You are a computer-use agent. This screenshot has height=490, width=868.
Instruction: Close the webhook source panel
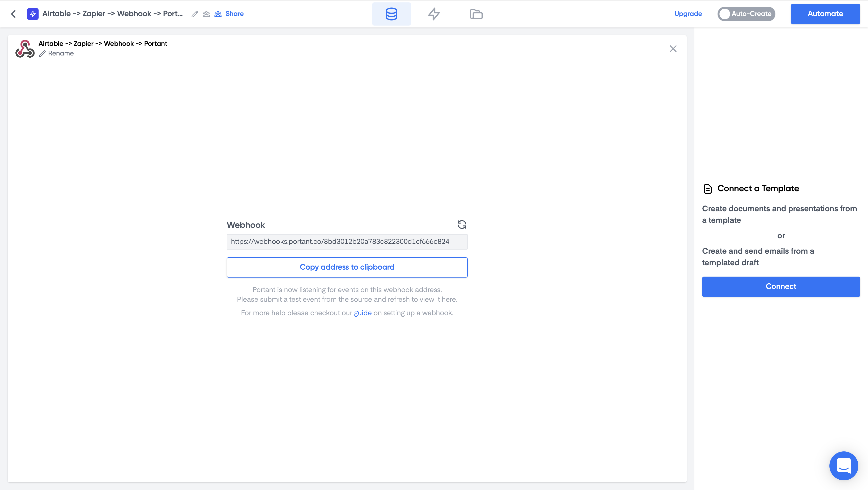click(x=673, y=49)
